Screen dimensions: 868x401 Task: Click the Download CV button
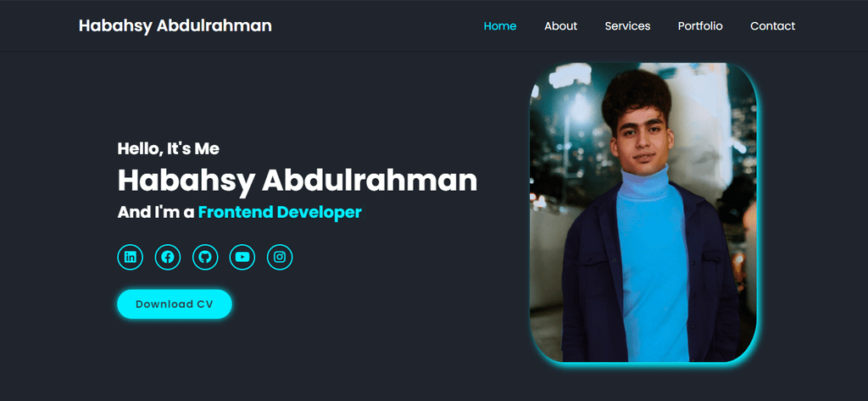tap(175, 304)
